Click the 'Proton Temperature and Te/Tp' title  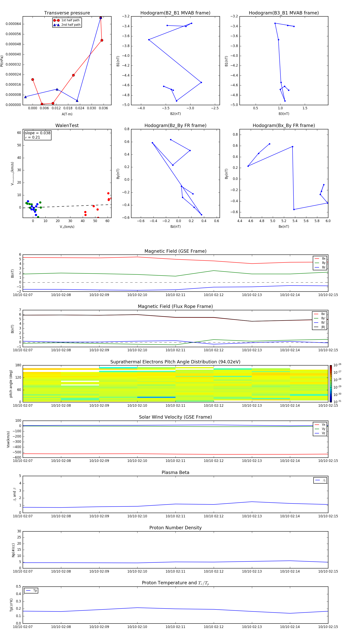pyautogui.click(x=175, y=583)
